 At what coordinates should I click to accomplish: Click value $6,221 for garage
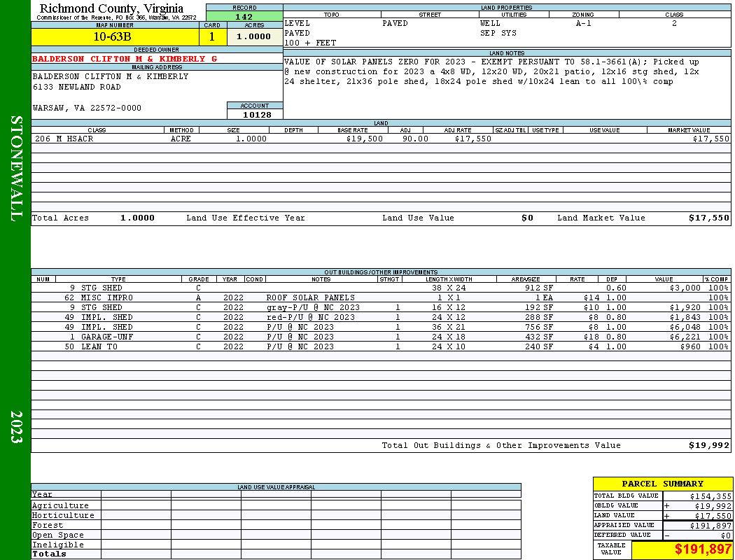click(x=685, y=337)
